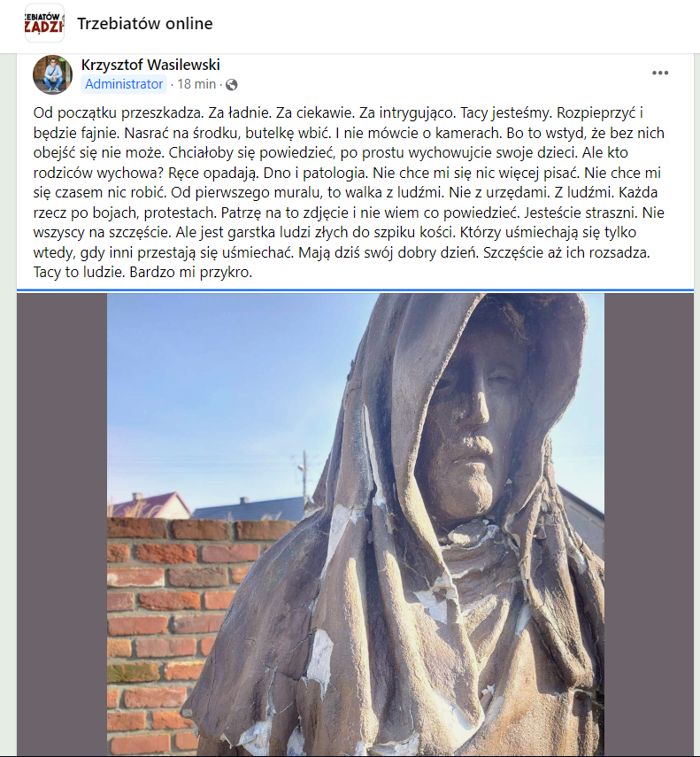Open Krzysztof Wasilewski's profile picture
This screenshot has width=700, height=757.
pos(52,75)
